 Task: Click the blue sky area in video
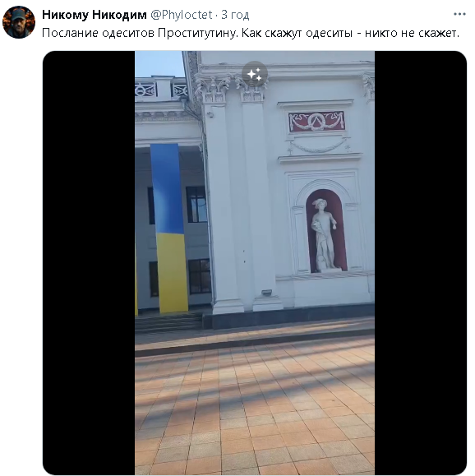coord(159,64)
